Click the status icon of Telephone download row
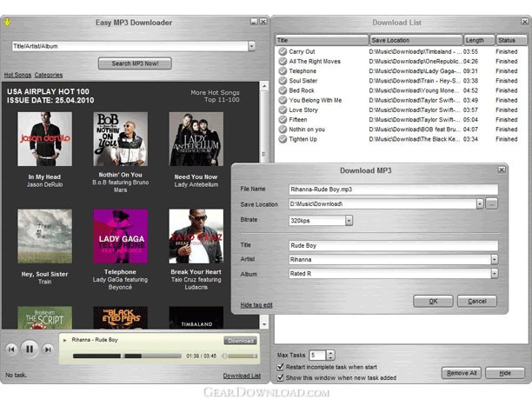532x399 pixels. 283,71
